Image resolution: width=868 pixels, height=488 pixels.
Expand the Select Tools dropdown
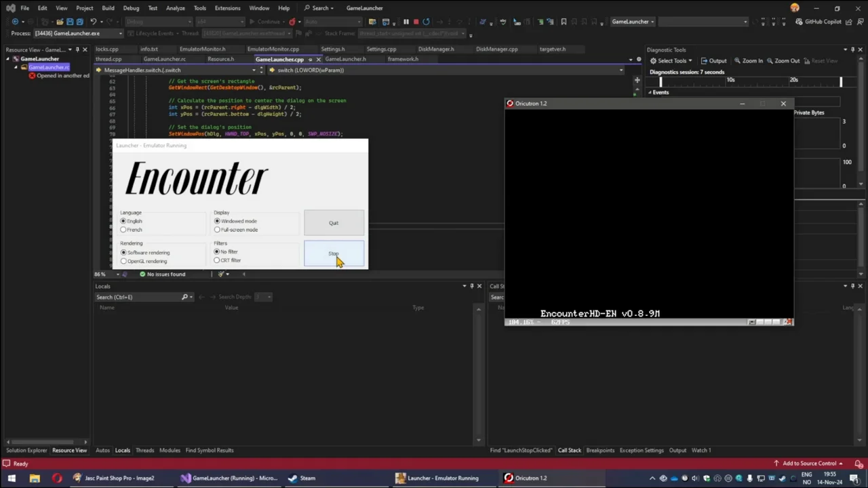[x=671, y=61]
